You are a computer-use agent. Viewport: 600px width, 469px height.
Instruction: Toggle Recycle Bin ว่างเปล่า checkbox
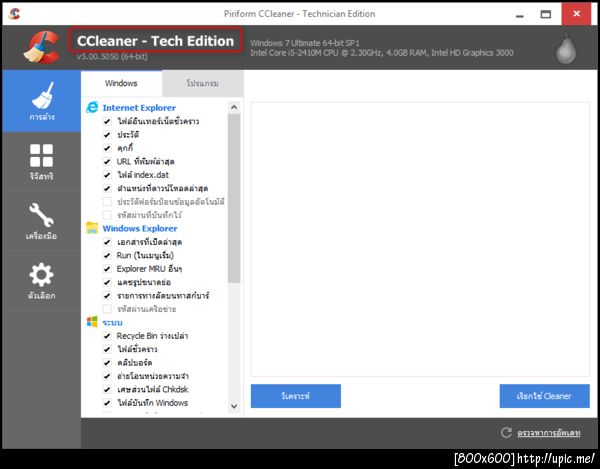(107, 336)
